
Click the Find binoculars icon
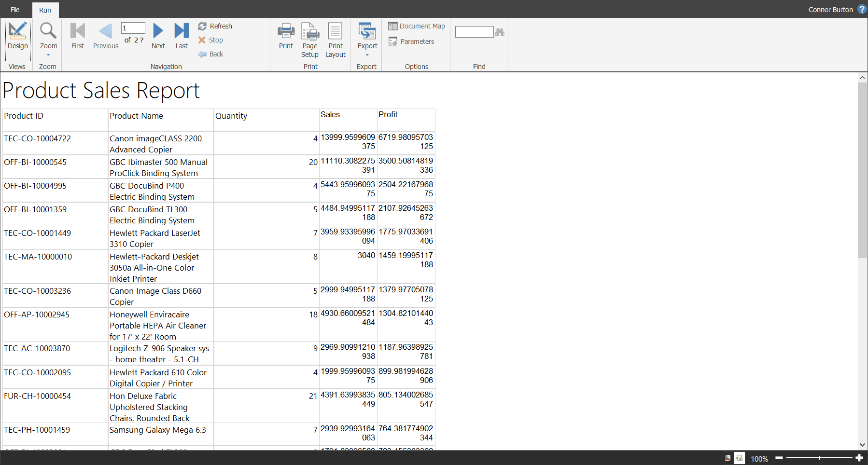click(500, 32)
